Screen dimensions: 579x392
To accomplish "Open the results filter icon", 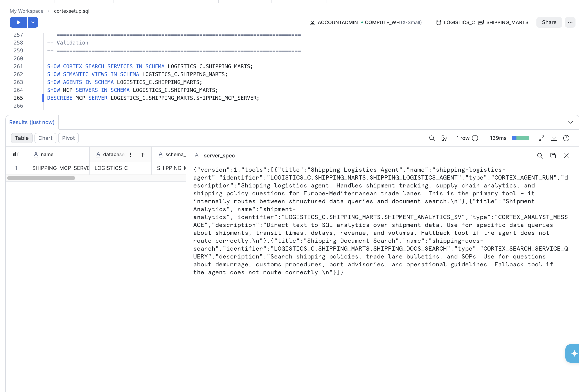I will coord(444,138).
